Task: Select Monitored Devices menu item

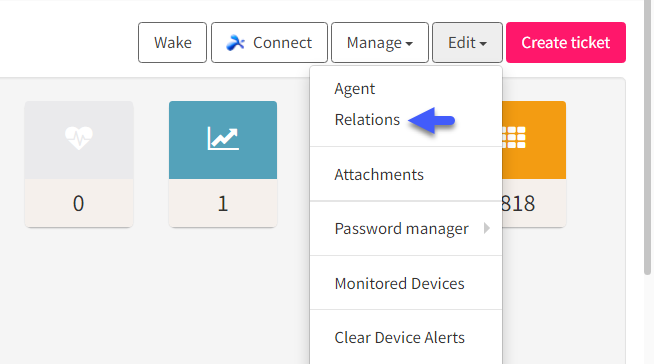Action: tap(399, 284)
